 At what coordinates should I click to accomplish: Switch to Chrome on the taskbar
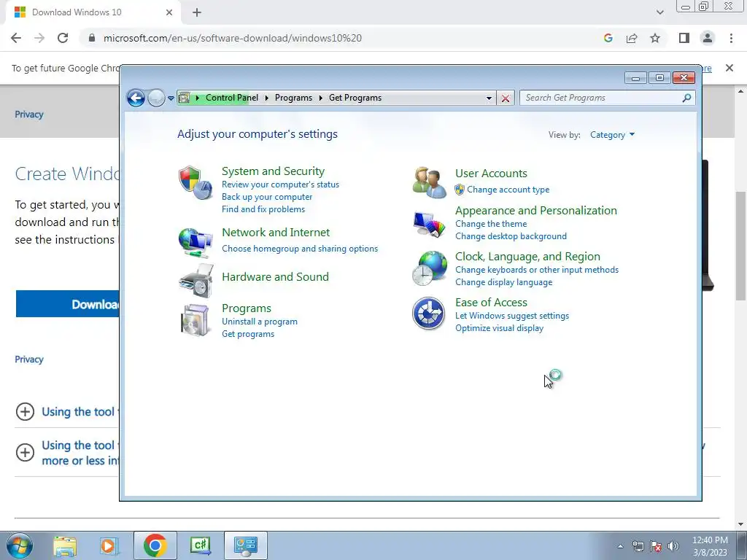(155, 545)
